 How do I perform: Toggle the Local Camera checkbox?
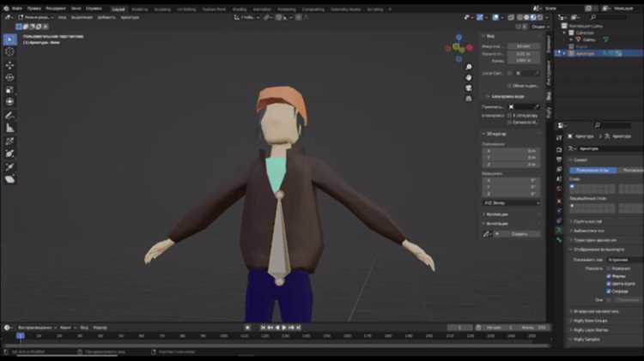[510, 73]
